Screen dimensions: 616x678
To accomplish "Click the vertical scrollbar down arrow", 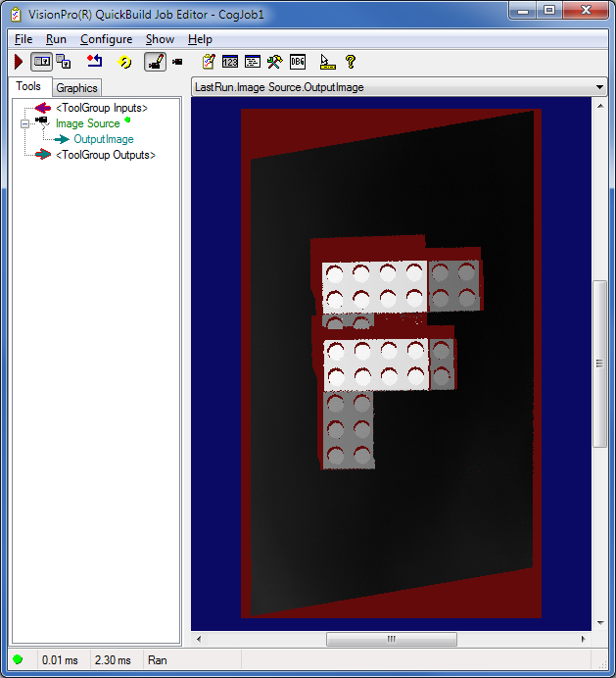I will 599,623.
